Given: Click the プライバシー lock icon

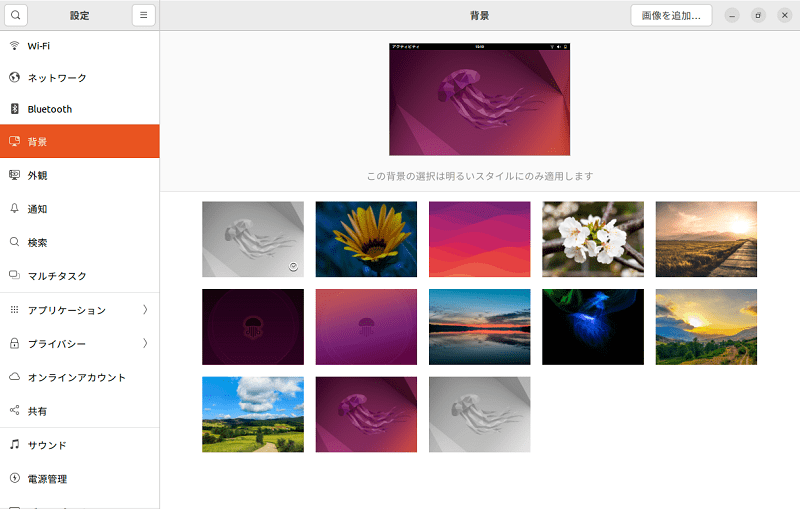Looking at the screenshot, I should click(x=14, y=343).
